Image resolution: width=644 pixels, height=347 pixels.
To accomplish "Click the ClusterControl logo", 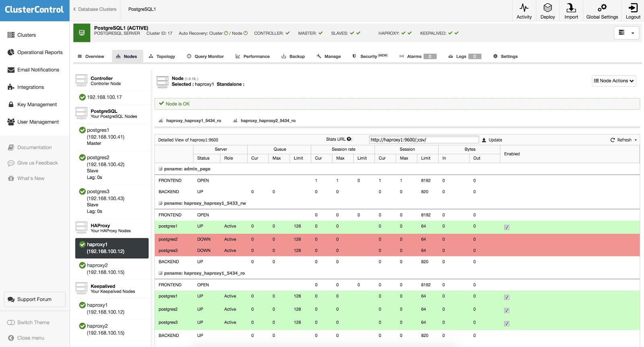I will (x=34, y=10).
